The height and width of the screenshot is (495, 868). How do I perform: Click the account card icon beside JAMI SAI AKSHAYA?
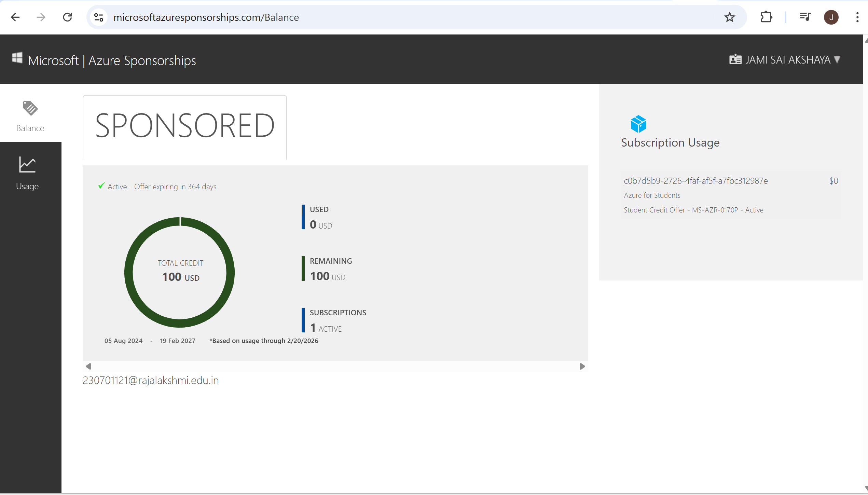click(x=735, y=59)
